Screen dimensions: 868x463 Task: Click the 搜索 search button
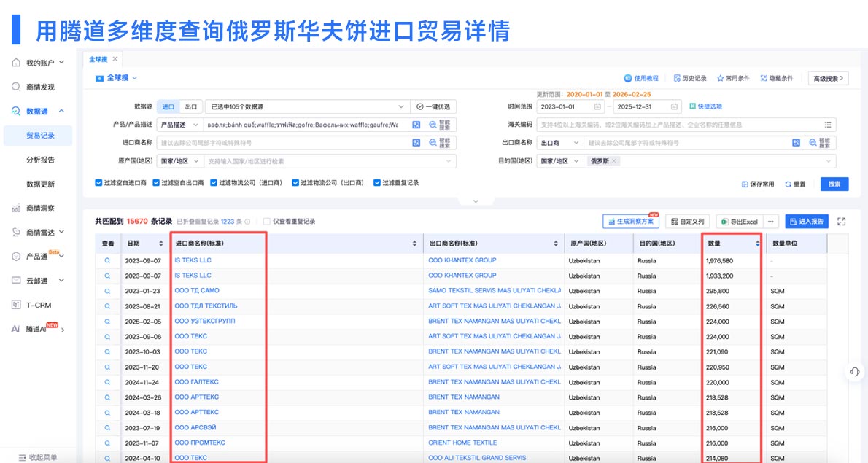(x=834, y=184)
